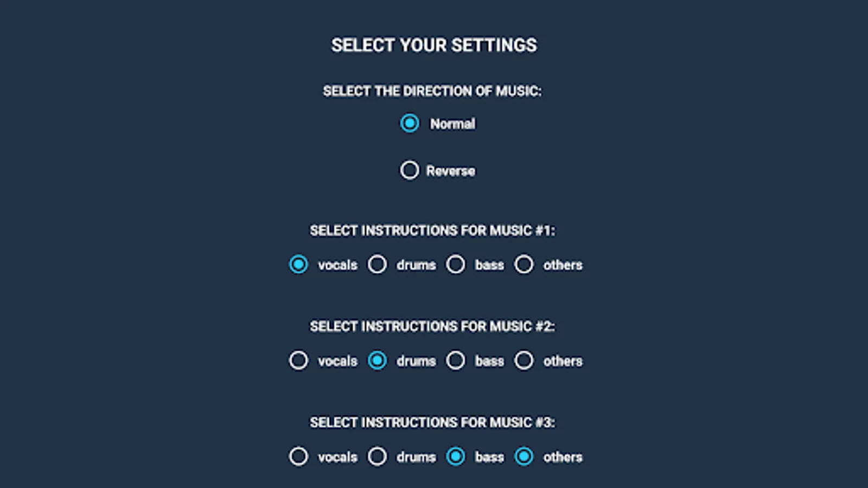Select others for Music #1
Screen dimensions: 868x488
pos(524,265)
